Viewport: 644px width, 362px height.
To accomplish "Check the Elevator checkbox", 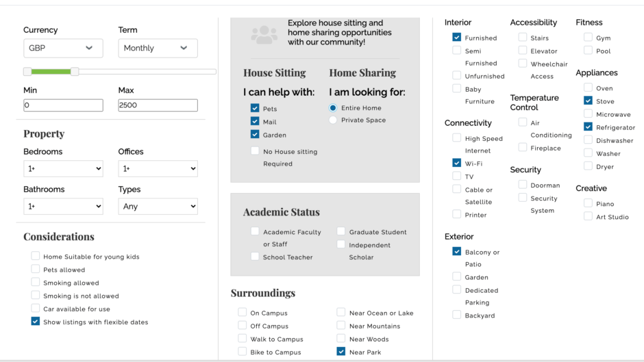I will pos(523,50).
